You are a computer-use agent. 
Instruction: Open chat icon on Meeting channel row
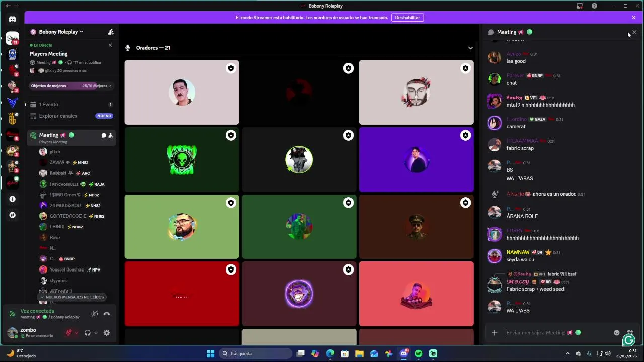click(104, 135)
